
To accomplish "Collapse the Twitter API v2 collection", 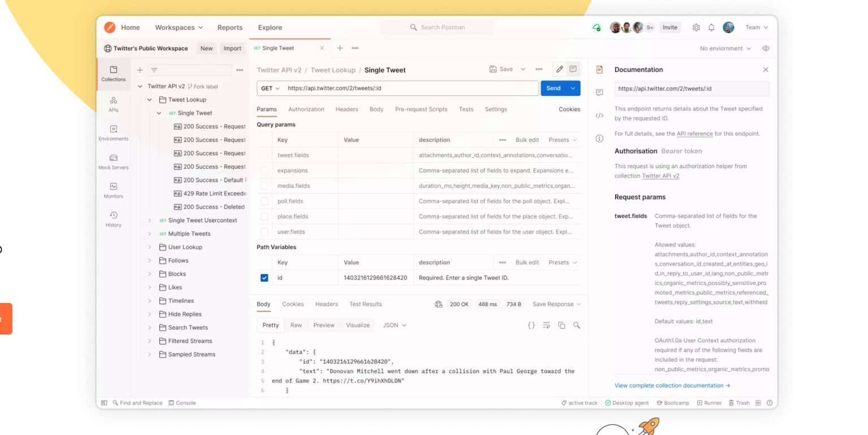I will [140, 87].
